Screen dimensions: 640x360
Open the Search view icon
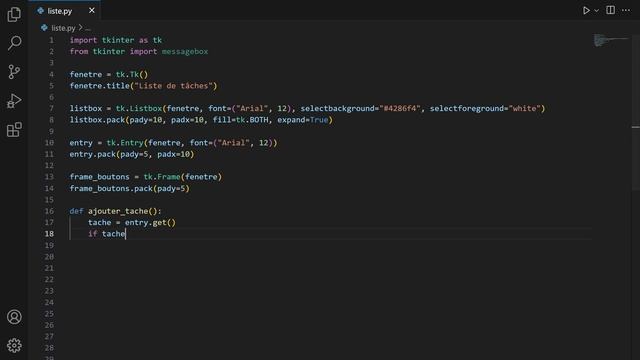14,43
